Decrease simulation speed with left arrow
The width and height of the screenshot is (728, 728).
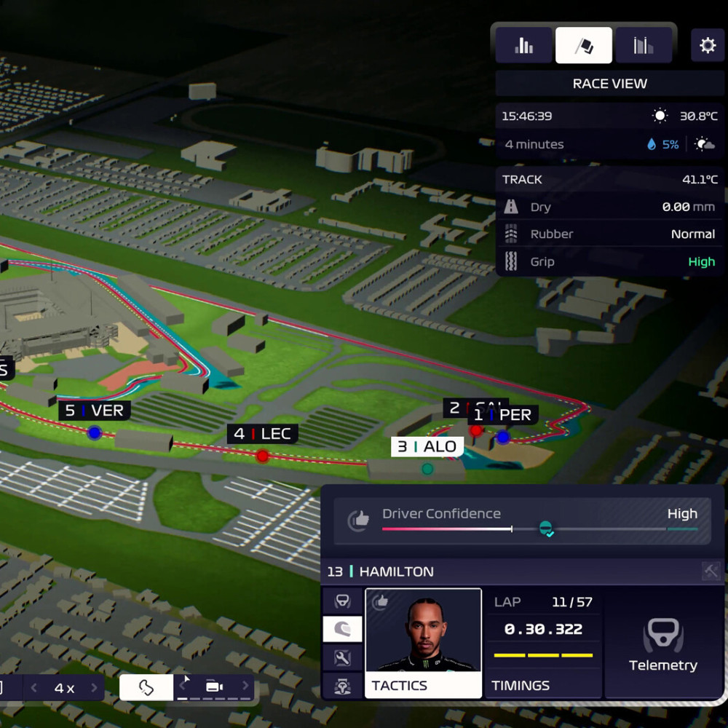34,688
